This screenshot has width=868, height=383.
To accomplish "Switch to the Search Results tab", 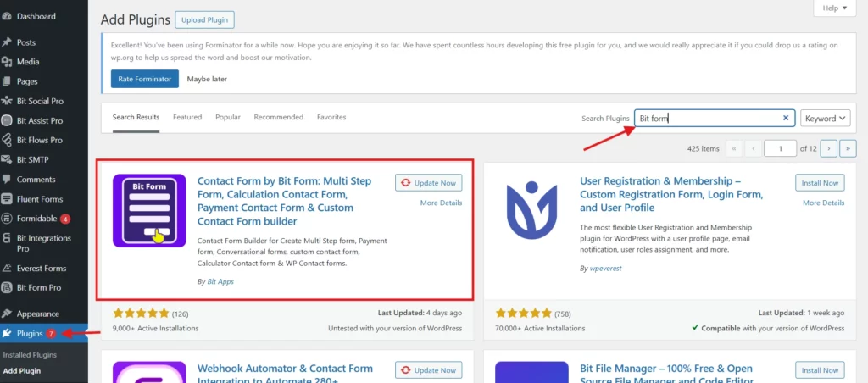I will pyautogui.click(x=136, y=117).
